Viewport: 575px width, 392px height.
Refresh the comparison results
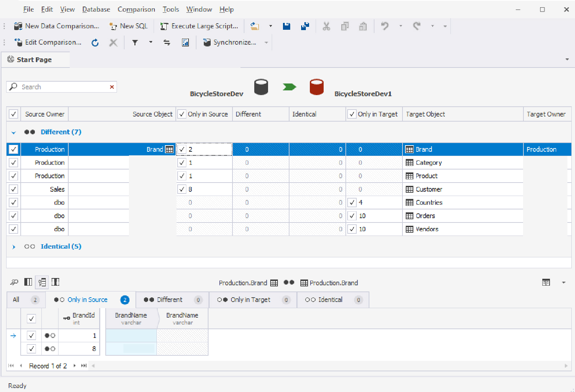pos(95,43)
